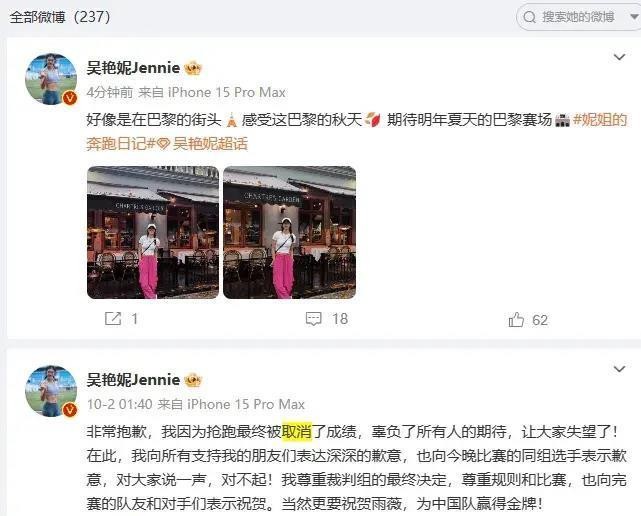
Task: Expand the first post options chevron
Action: [x=620, y=57]
